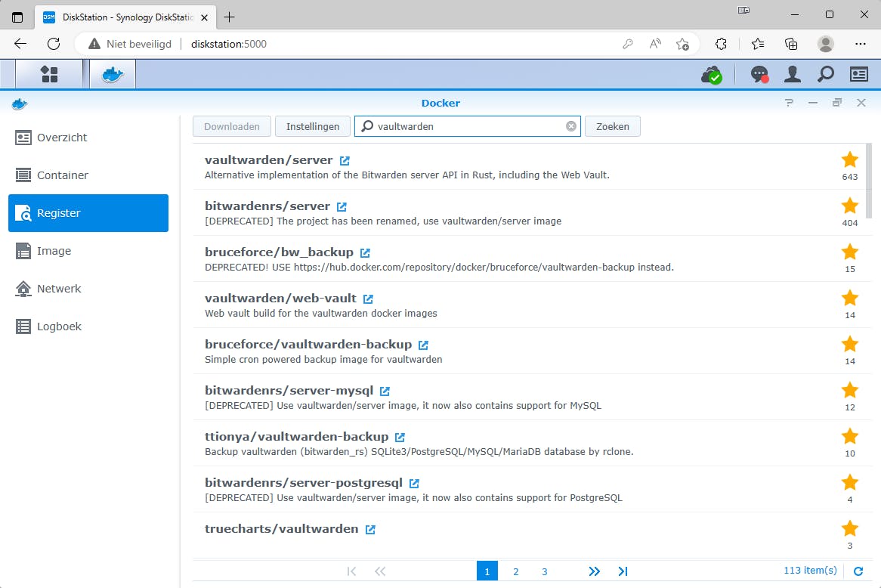Jump to the last results page
The height and width of the screenshot is (588, 881).
tap(623, 571)
